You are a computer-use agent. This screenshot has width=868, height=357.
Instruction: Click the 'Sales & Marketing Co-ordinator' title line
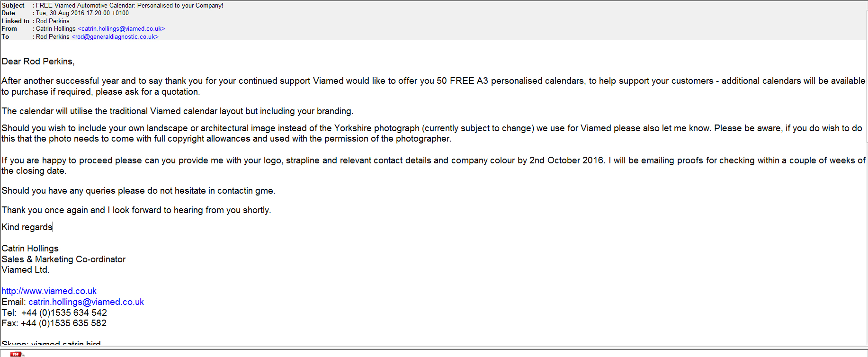[x=63, y=259]
